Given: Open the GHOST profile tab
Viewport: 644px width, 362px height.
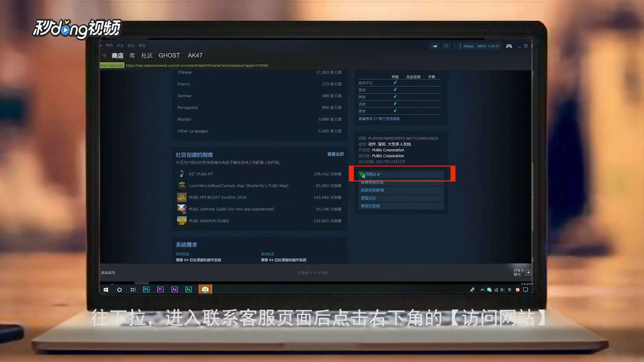Looking at the screenshot, I should (x=169, y=55).
